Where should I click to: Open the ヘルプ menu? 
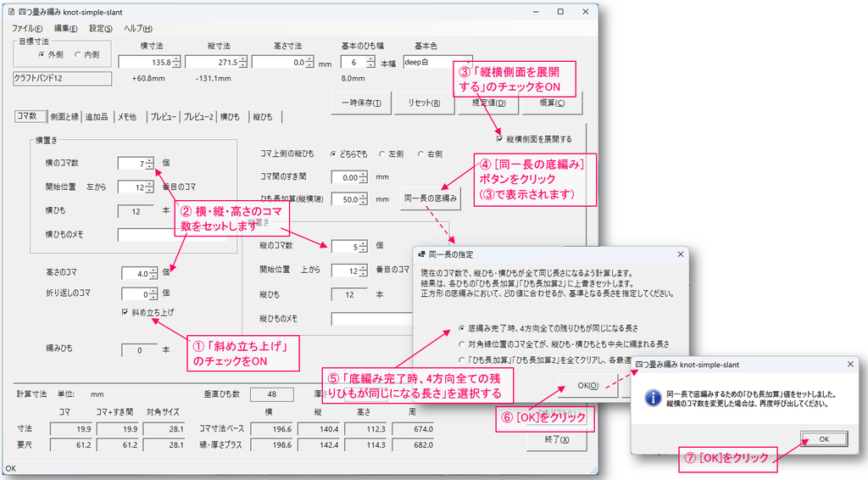(138, 28)
